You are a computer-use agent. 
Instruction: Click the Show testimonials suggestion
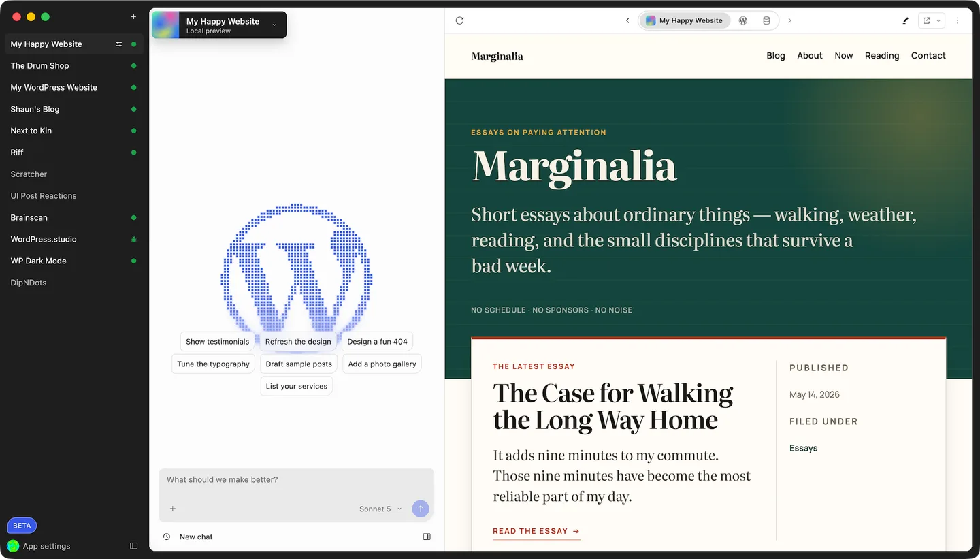(x=218, y=342)
